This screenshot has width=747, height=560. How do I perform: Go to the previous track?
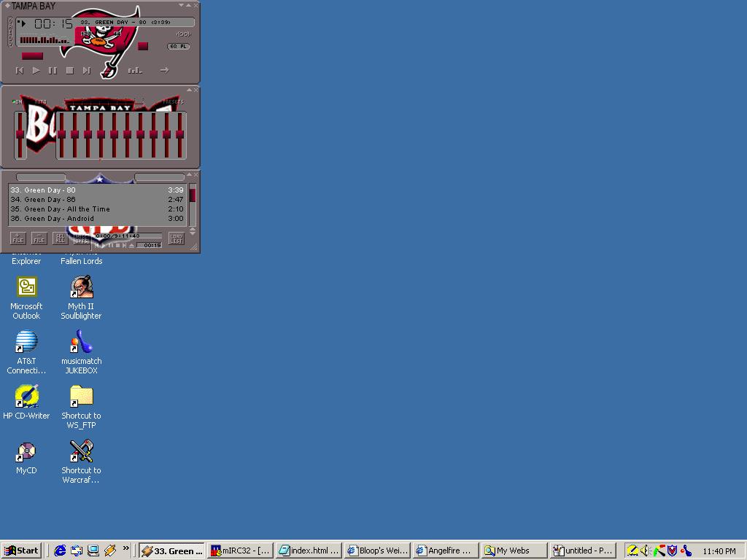[x=20, y=71]
